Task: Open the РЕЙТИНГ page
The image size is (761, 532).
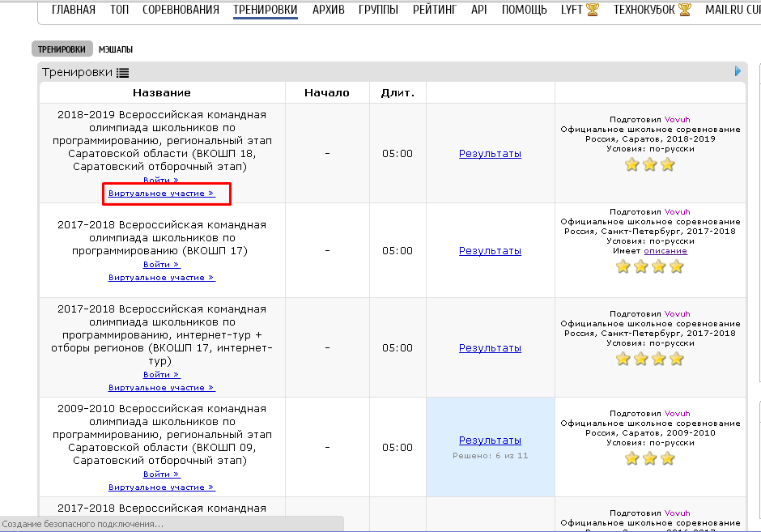Action: (435, 9)
